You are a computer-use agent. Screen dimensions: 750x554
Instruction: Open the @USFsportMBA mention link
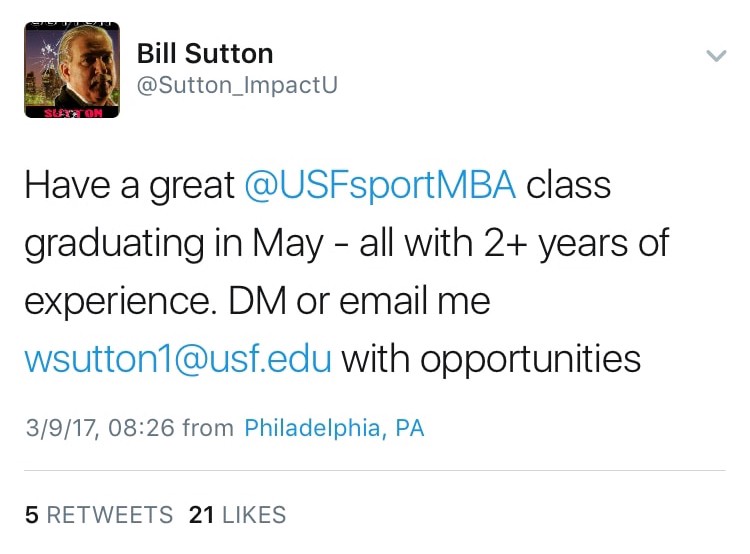click(380, 187)
